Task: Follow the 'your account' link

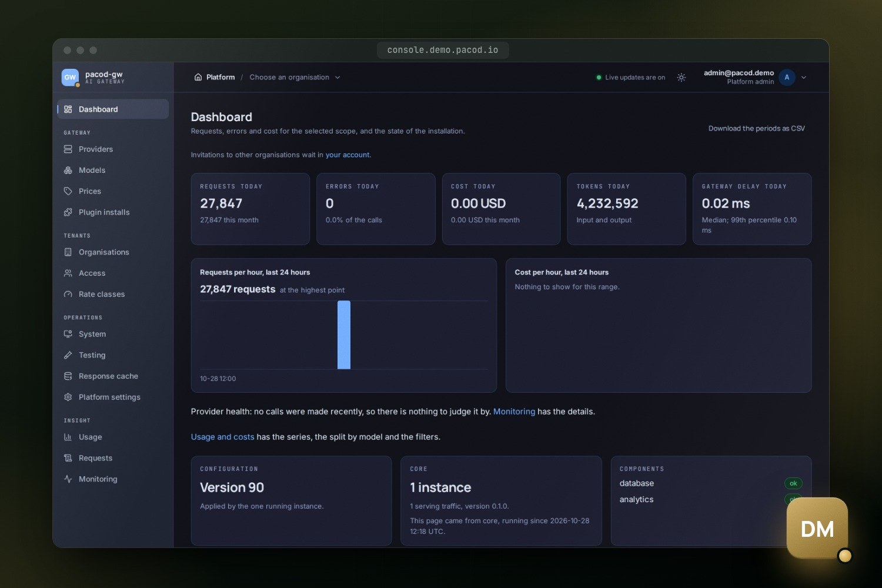Action: point(348,155)
